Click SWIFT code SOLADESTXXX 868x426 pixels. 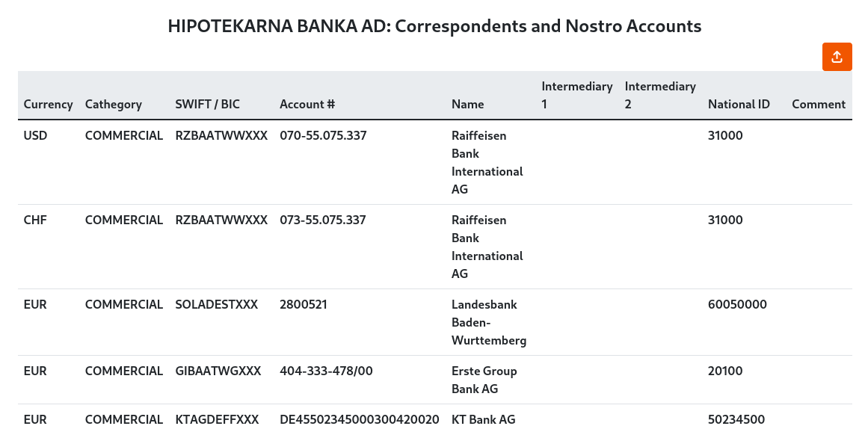(x=216, y=305)
